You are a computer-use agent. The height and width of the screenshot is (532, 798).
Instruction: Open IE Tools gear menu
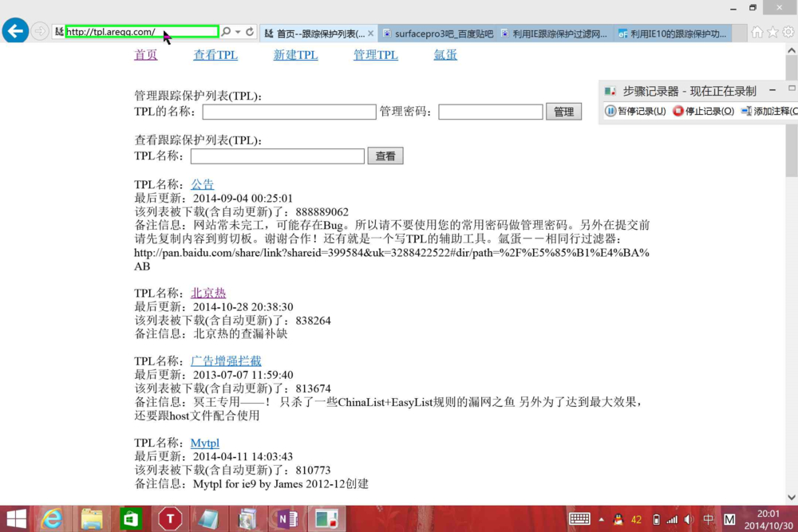click(788, 32)
